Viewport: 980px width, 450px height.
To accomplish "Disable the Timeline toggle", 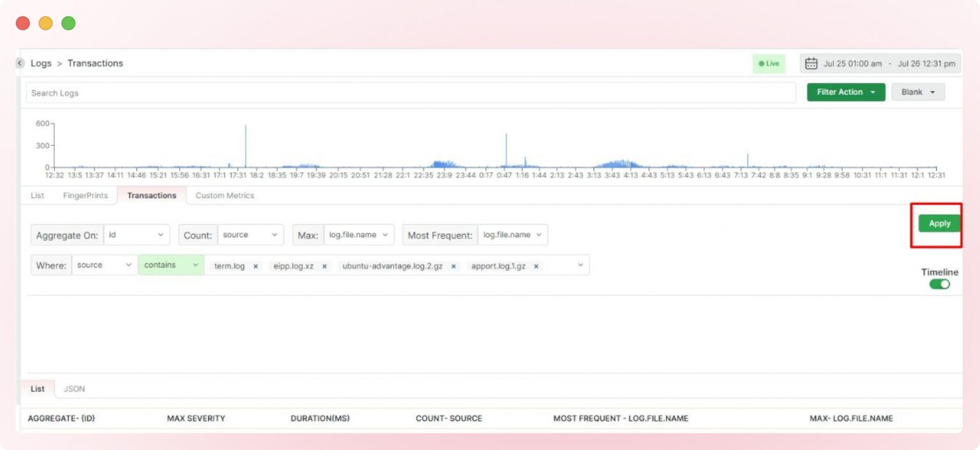I will (939, 284).
